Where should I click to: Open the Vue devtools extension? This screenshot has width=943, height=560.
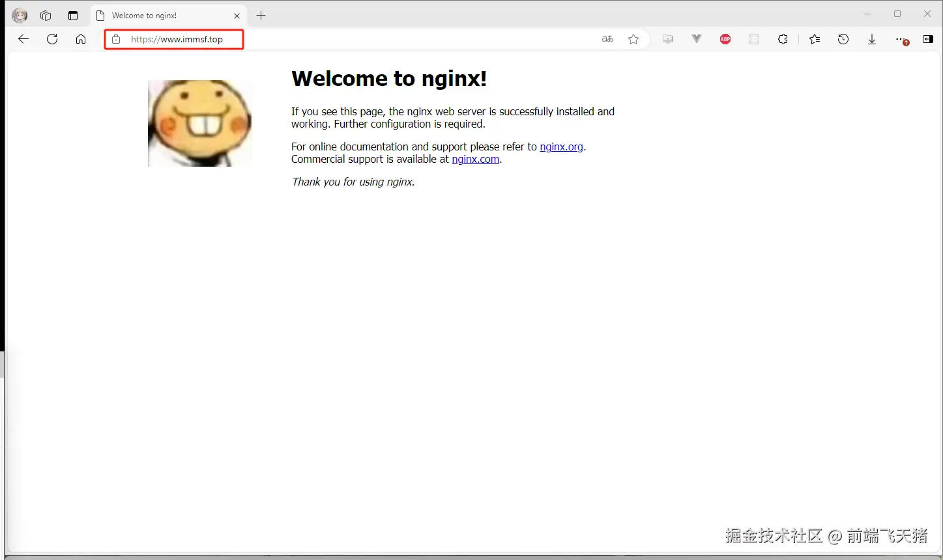click(x=697, y=39)
